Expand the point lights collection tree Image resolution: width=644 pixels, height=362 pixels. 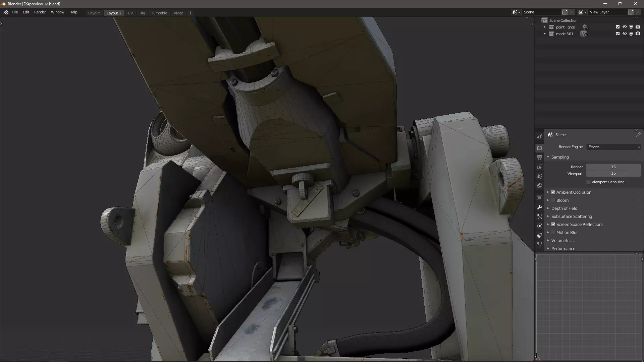pyautogui.click(x=545, y=27)
